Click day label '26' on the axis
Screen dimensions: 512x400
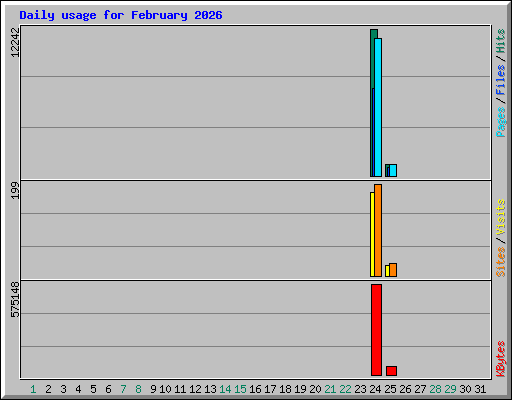point(405,389)
